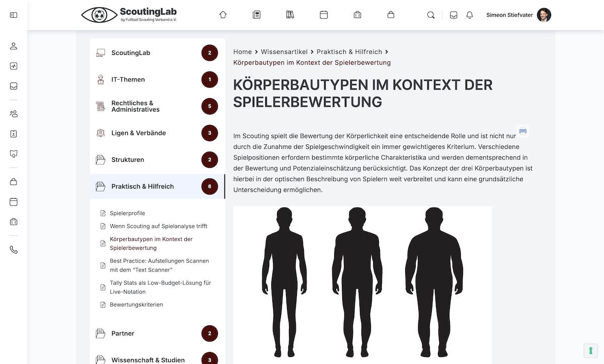Open the calendar icon in top navigation
604x364 pixels.
coord(324,15)
